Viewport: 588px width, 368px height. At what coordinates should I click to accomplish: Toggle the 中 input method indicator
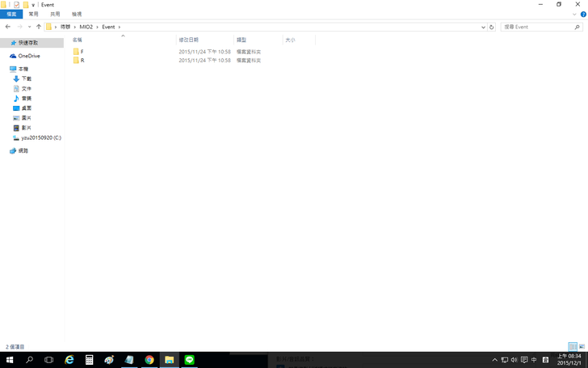pos(534,360)
